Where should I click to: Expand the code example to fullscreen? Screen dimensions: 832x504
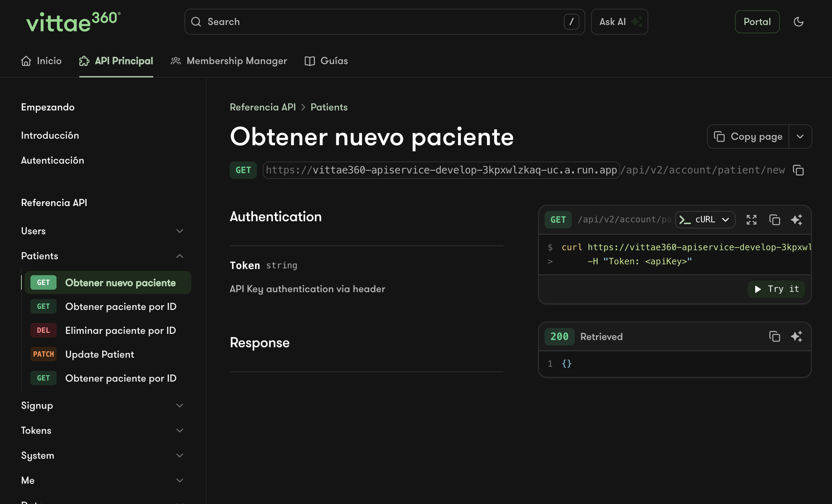[x=752, y=220]
